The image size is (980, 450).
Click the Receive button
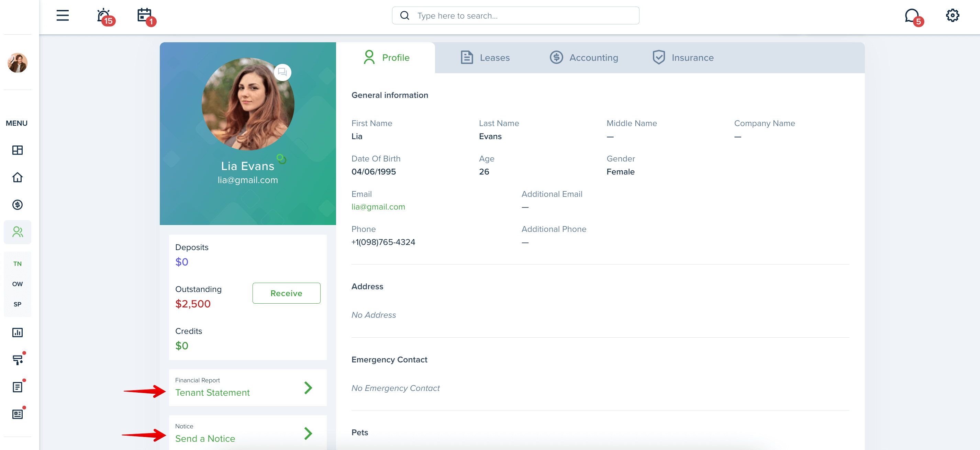point(287,293)
